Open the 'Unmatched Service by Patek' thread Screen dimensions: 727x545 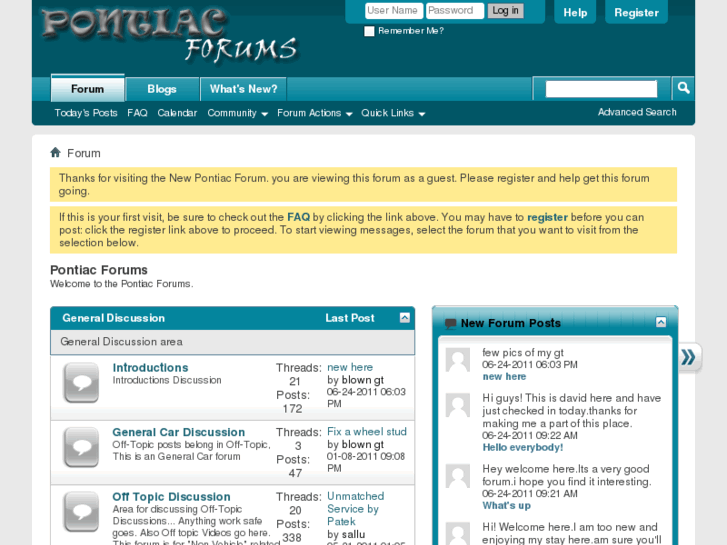click(x=355, y=509)
